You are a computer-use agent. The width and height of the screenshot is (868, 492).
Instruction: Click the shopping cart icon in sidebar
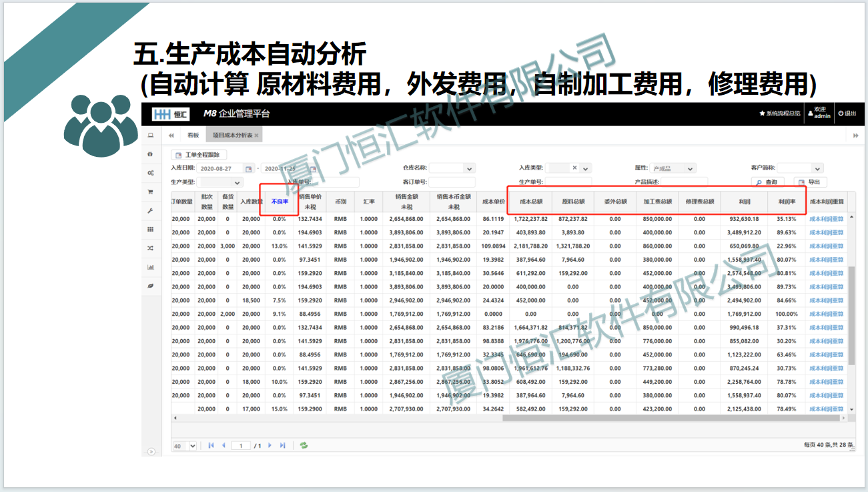point(150,192)
